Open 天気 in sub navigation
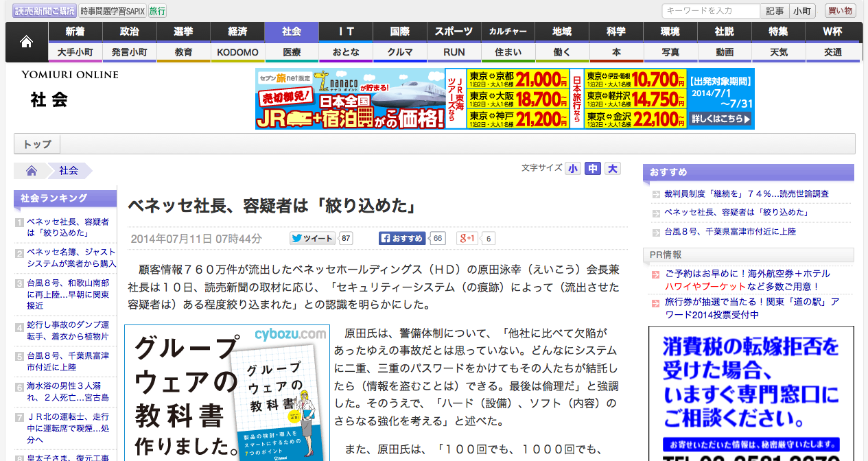 [779, 52]
